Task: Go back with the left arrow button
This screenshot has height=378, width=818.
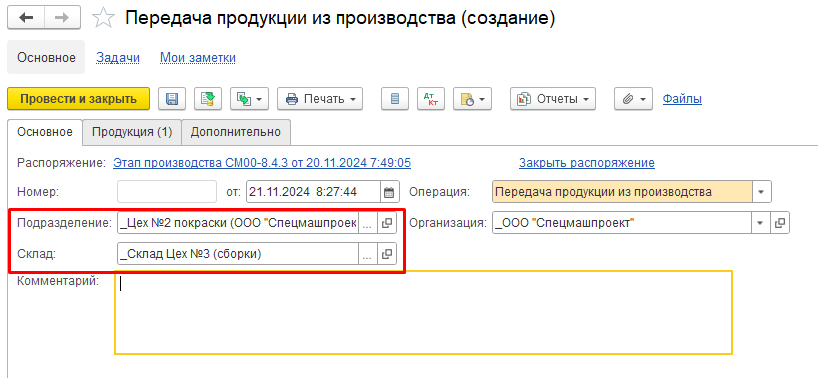Action: coord(26,18)
